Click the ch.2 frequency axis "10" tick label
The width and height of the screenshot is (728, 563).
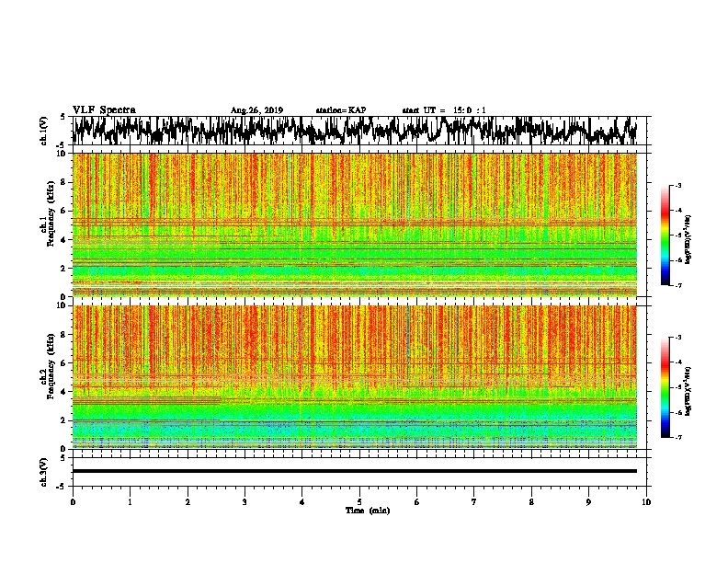[62, 305]
